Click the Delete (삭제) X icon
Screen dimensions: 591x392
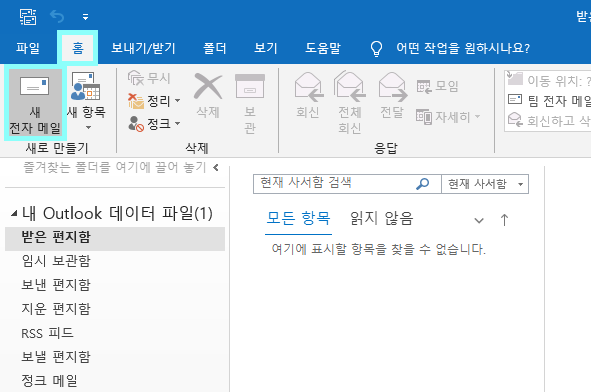(208, 86)
